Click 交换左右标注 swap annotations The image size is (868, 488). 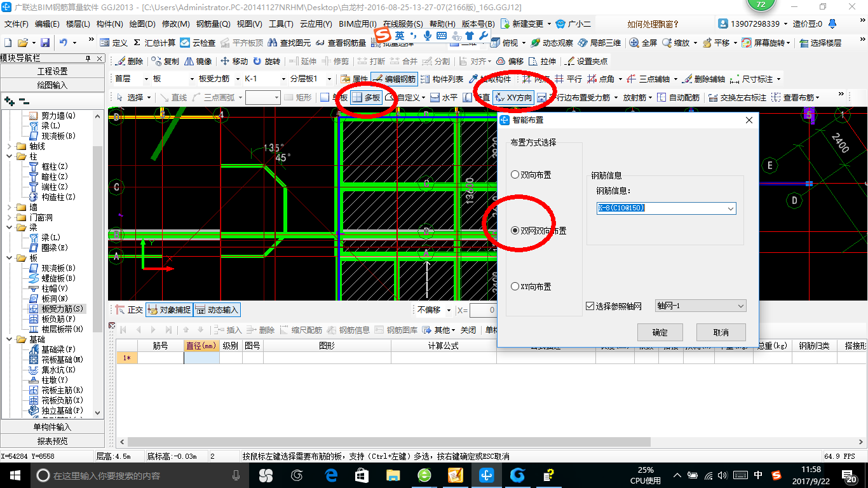(737, 98)
